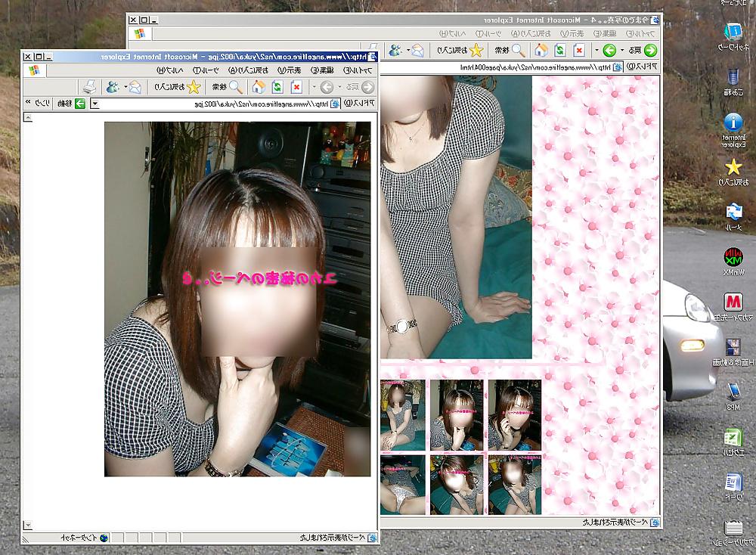Click scroll up arrow in front window
Screen dimensions: 756x555
[28, 118]
